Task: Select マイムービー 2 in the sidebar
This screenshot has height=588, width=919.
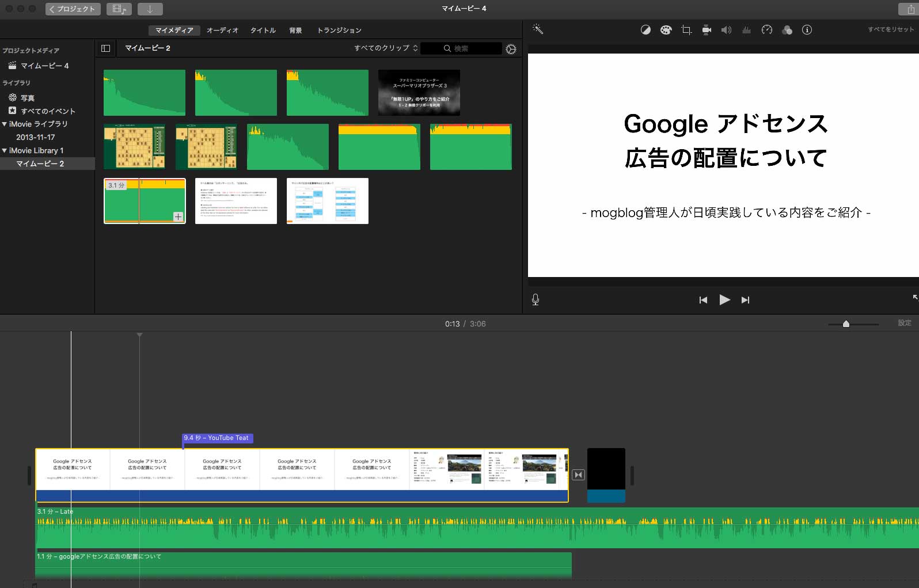Action: (x=47, y=164)
